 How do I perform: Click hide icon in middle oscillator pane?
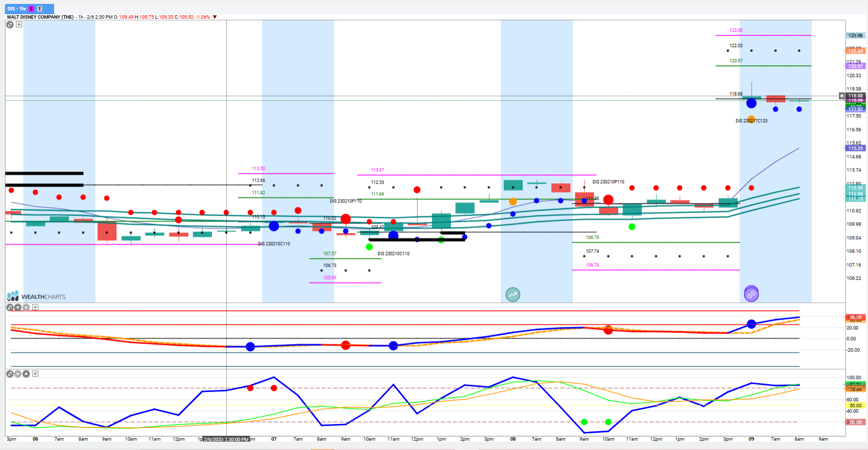[10, 308]
